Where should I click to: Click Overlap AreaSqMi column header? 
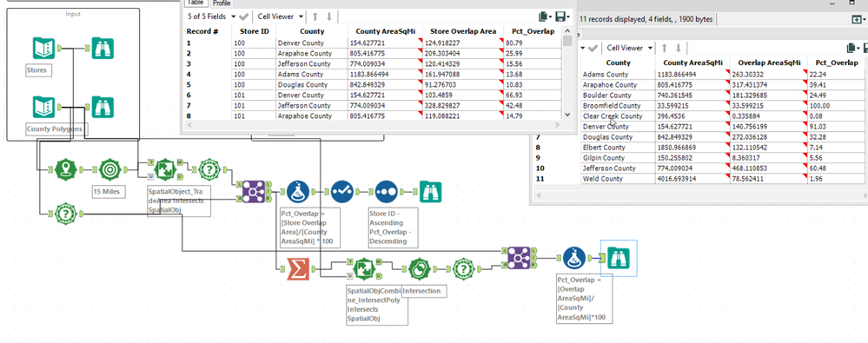769,63
